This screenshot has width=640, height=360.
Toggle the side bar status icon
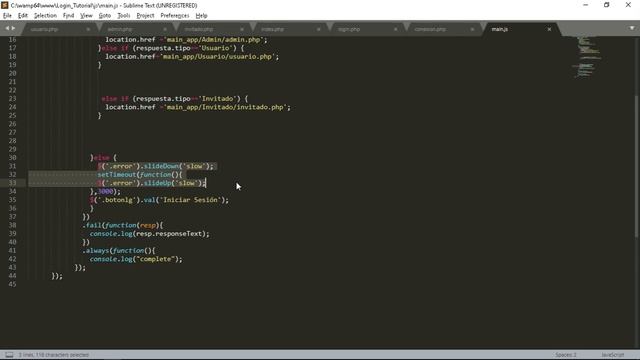coord(9,355)
